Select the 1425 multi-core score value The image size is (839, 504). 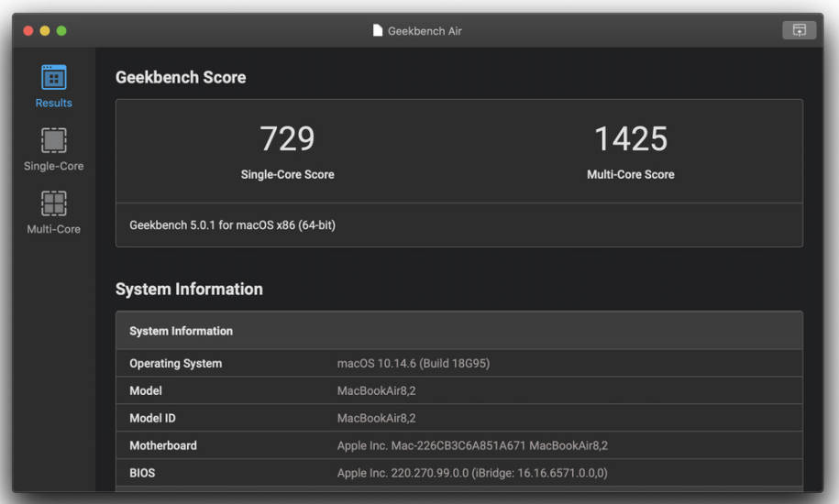(x=631, y=139)
